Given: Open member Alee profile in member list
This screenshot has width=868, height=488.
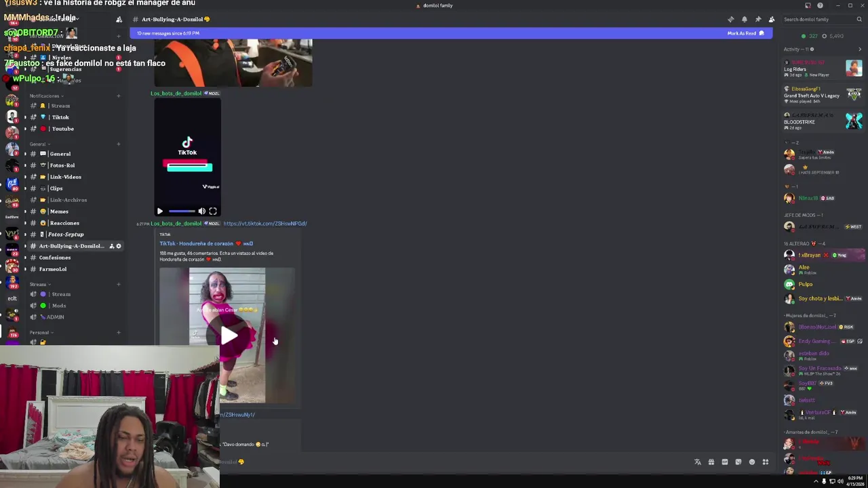Looking at the screenshot, I should click(823, 269).
